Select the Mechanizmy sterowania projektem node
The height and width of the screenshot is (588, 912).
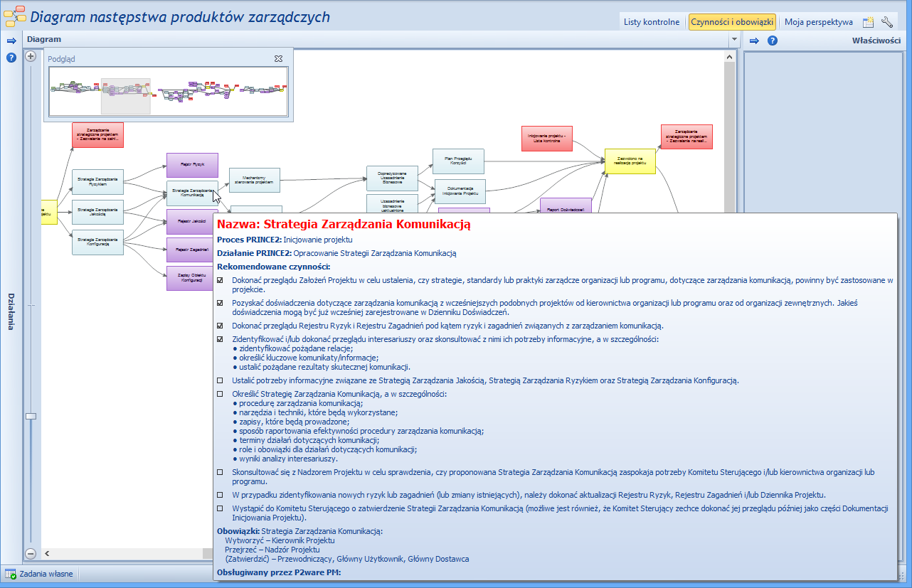click(x=255, y=180)
